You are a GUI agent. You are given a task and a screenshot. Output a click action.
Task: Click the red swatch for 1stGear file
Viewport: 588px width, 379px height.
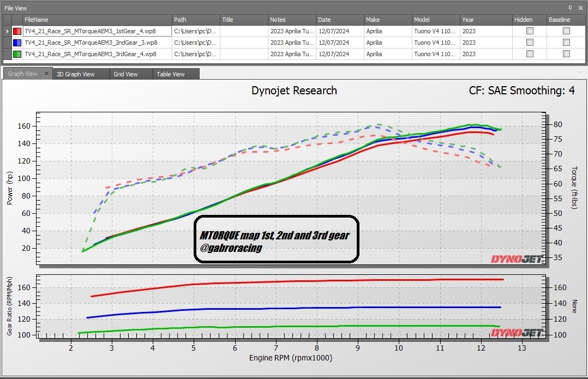tap(17, 31)
